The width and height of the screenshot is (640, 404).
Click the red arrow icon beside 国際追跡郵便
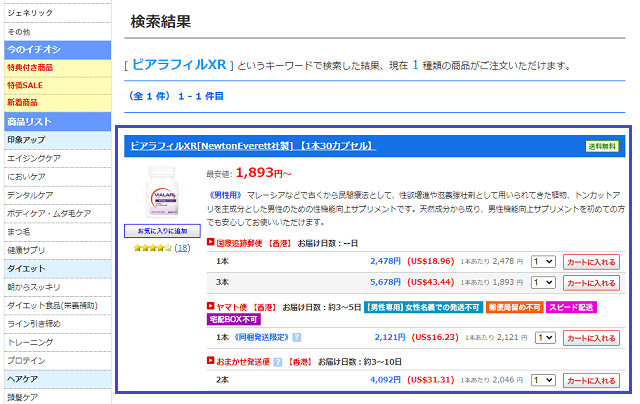pyautogui.click(x=211, y=242)
